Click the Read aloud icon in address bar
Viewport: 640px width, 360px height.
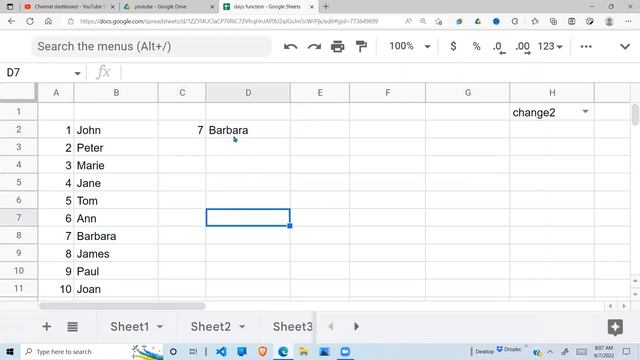tap(408, 21)
